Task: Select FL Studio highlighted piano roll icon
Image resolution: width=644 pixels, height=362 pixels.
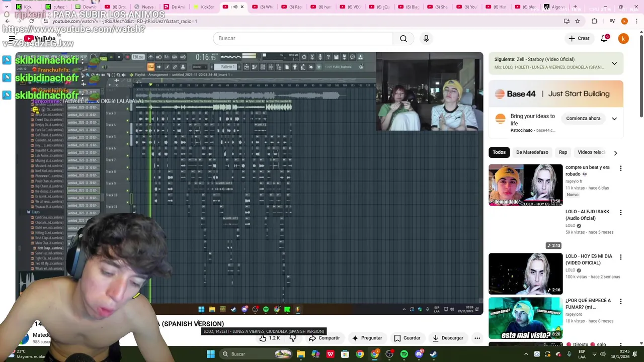Action: 150,67
